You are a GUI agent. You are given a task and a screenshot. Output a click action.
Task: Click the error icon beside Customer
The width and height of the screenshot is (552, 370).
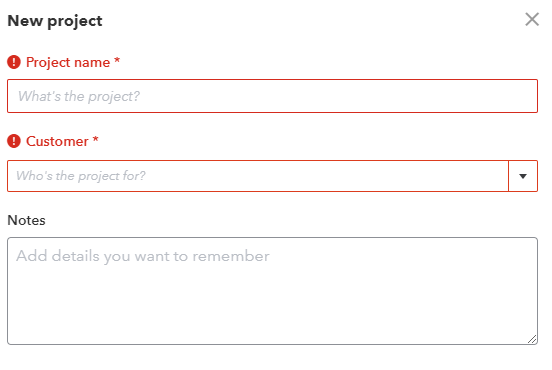(x=14, y=141)
